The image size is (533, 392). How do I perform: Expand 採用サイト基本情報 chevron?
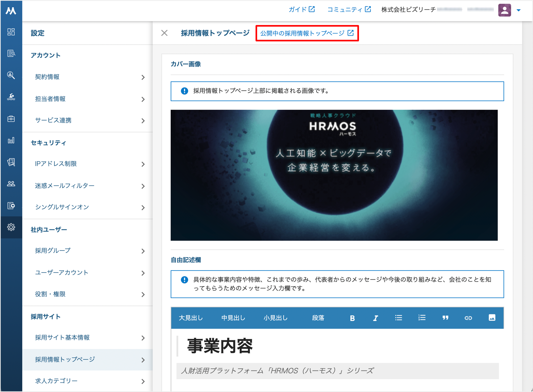[x=143, y=338]
